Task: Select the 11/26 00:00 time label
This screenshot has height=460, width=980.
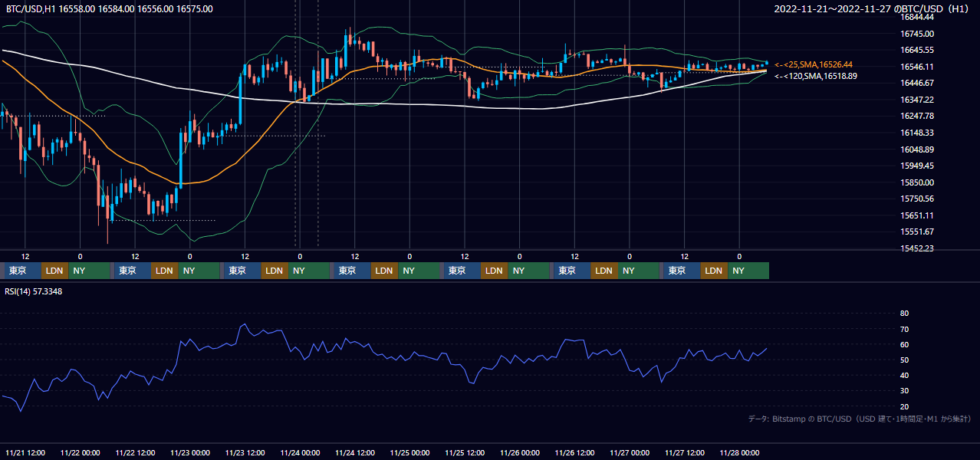Action: tap(520, 452)
